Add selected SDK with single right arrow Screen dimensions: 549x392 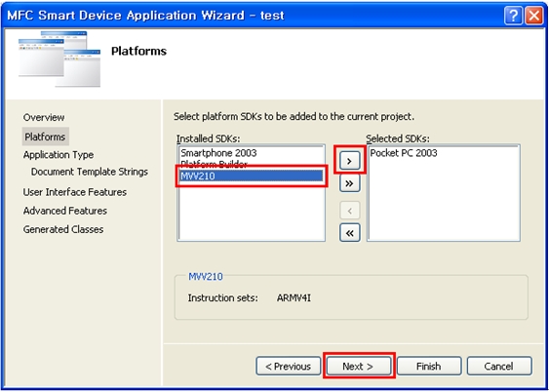[349, 161]
